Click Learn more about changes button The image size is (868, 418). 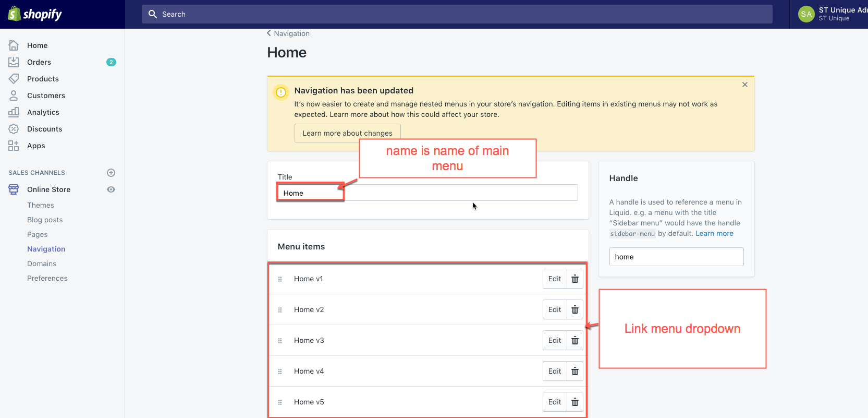click(x=348, y=133)
